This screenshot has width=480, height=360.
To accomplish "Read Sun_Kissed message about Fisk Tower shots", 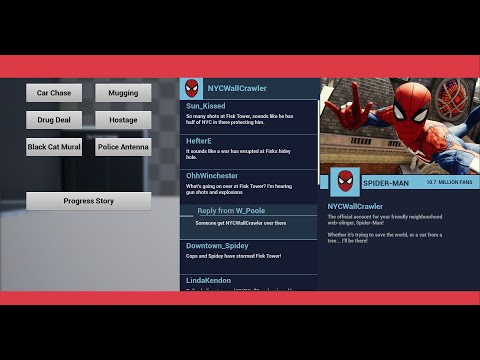I will click(239, 119).
